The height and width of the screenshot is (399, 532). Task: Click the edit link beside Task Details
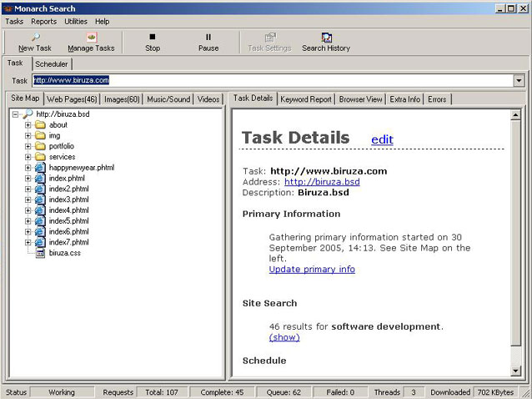pos(382,139)
